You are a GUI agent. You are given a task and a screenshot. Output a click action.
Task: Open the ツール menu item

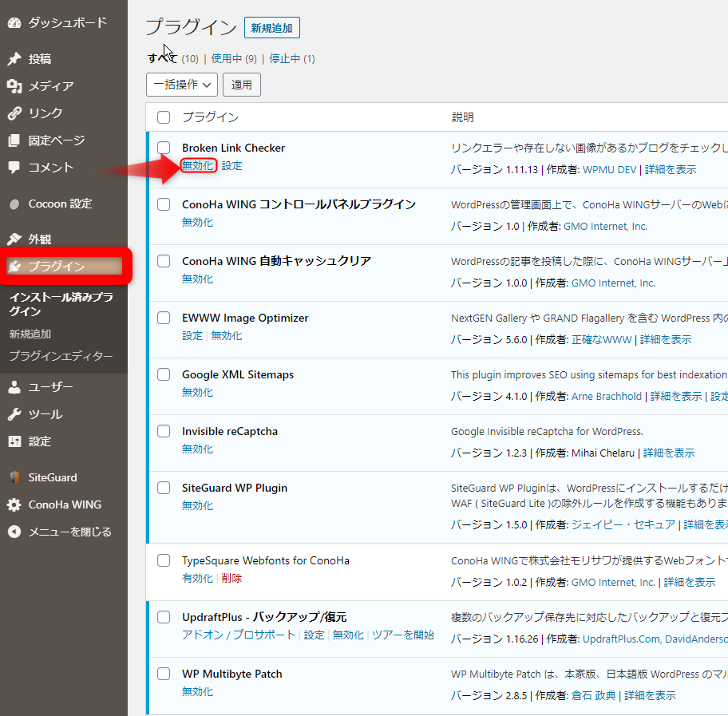pyautogui.click(x=45, y=414)
